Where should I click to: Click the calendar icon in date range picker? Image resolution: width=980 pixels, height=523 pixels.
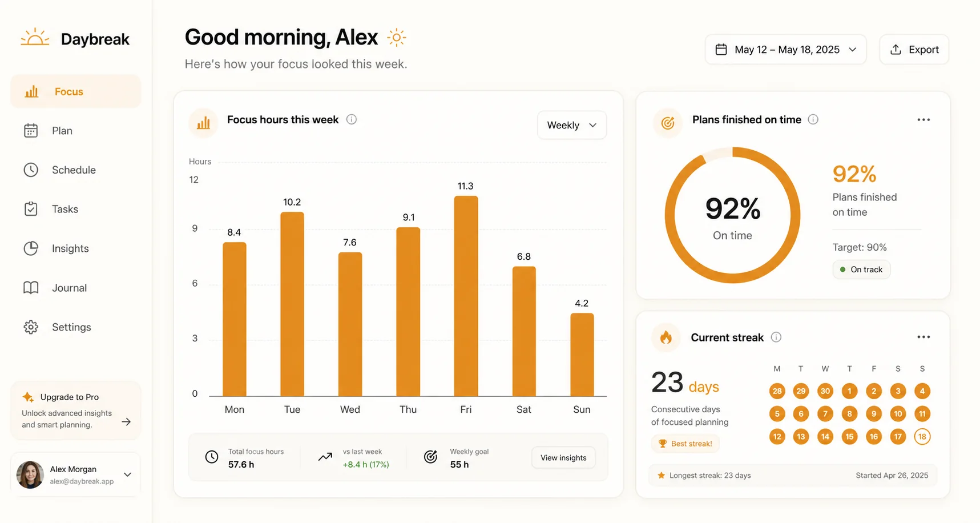tap(721, 50)
